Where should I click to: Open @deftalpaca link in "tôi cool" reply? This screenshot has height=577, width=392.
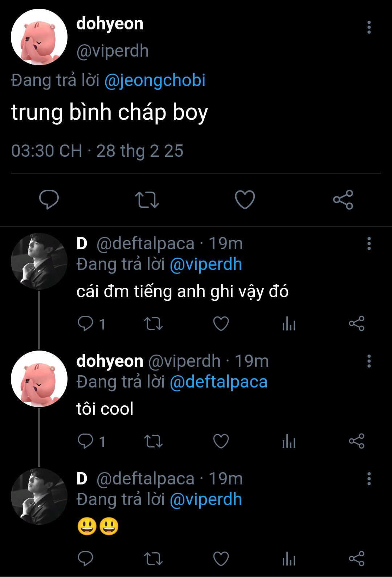point(219,382)
